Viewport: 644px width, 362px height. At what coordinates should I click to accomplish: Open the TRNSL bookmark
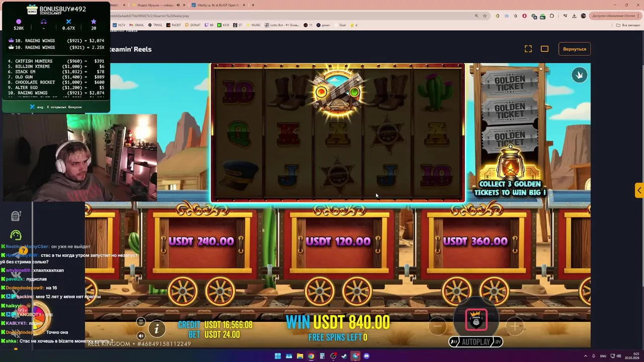[x=155, y=25]
